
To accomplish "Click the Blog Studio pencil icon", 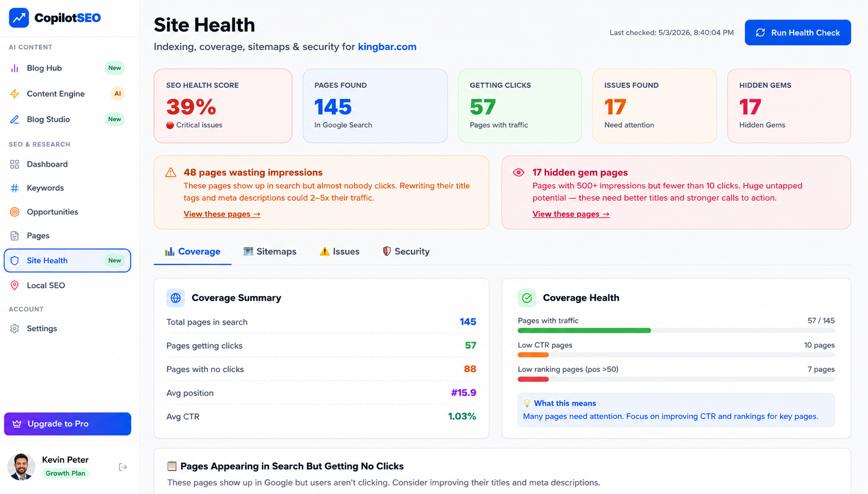I will [x=15, y=120].
